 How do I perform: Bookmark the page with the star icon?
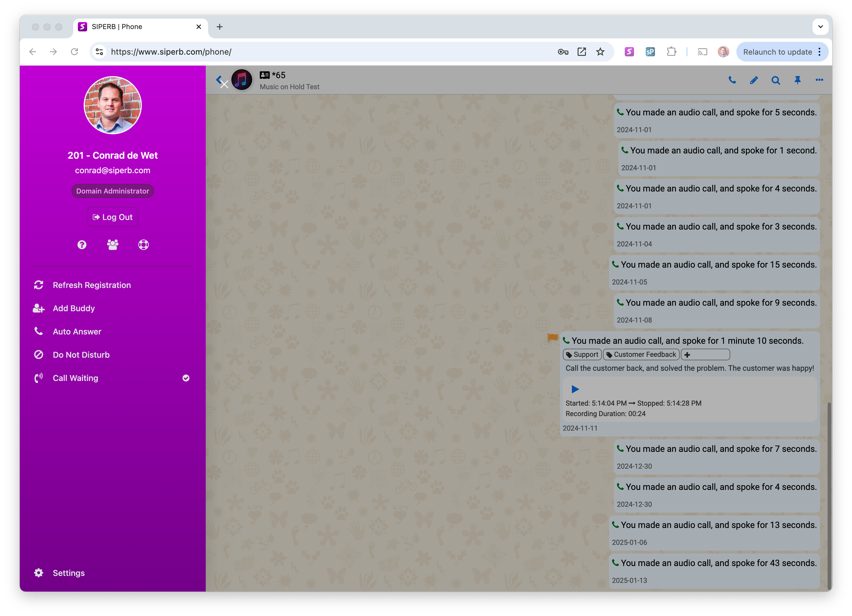(x=600, y=52)
